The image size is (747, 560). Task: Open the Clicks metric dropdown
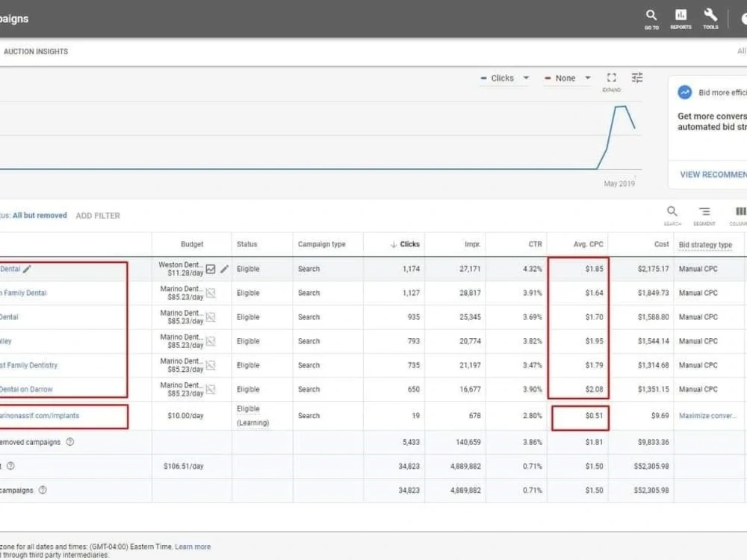[x=505, y=78]
